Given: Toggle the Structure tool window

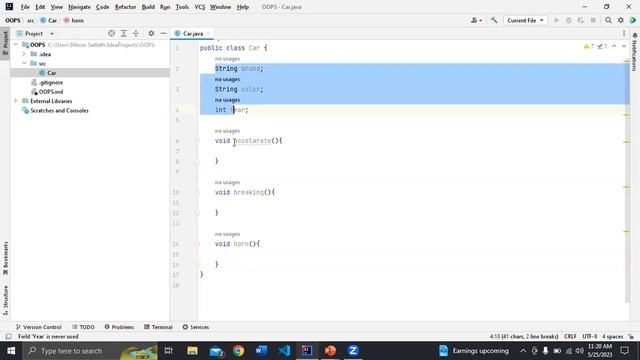Looking at the screenshot, I should click(x=5, y=300).
